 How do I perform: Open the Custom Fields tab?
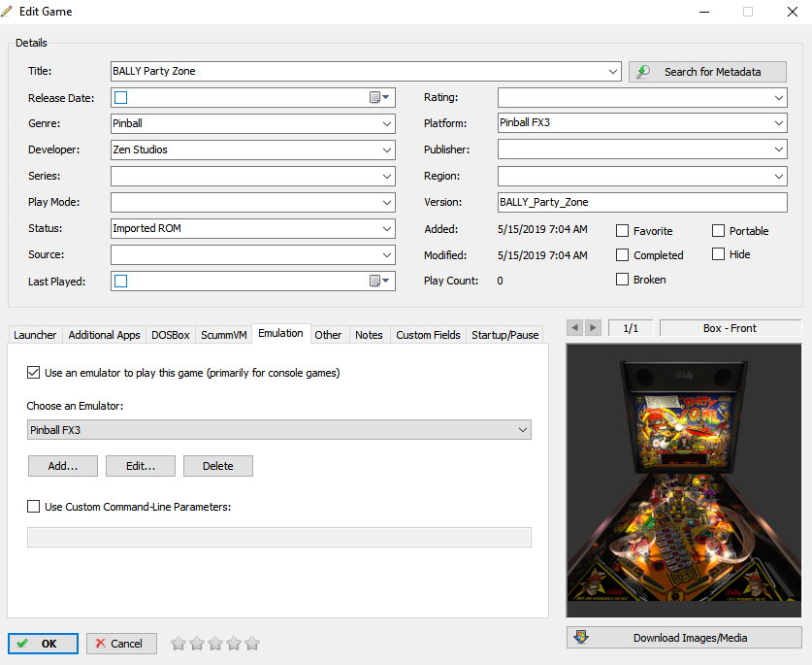pos(428,335)
